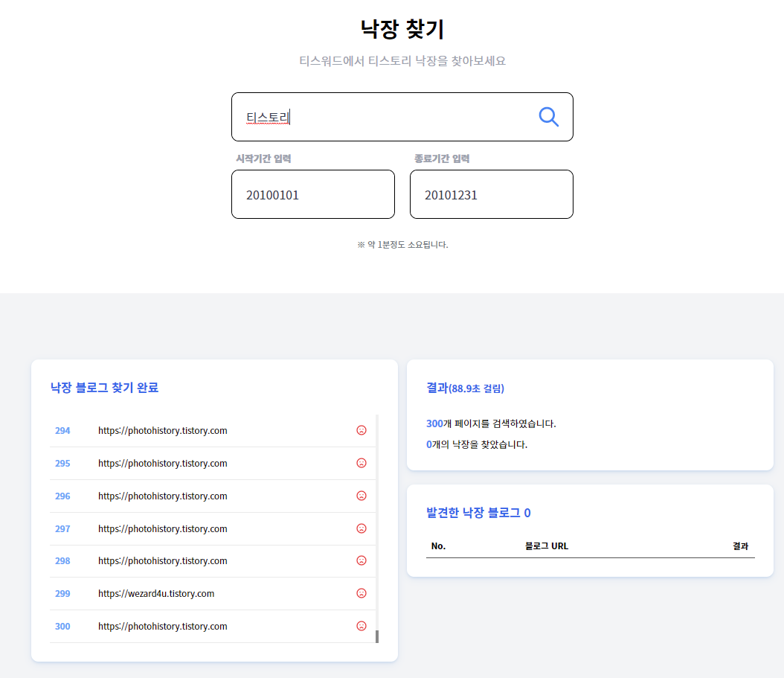Click the 블로그 URL column header
This screenshot has height=678, width=784.
[547, 546]
